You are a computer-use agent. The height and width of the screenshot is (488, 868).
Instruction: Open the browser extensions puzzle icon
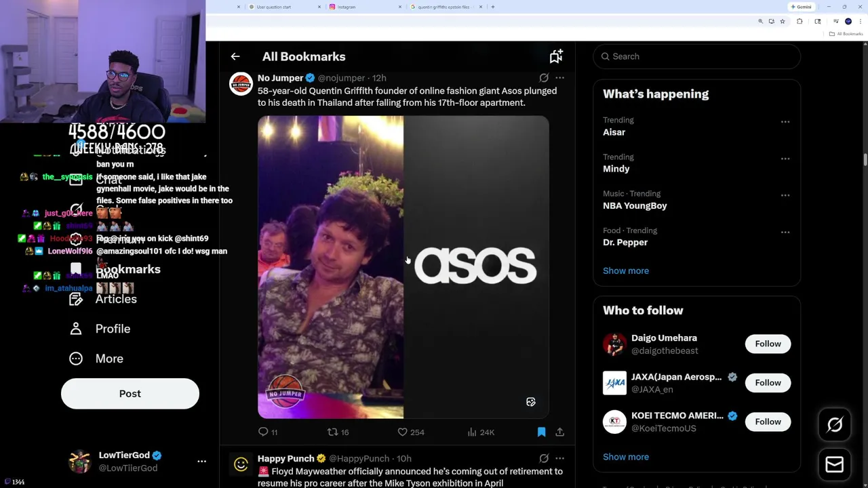800,22
